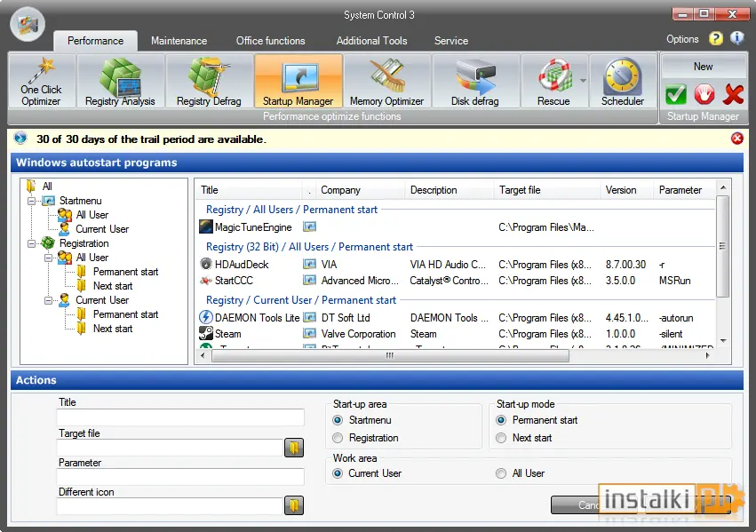Image resolution: width=756 pixels, height=532 pixels.
Task: Open the Scheduler tool
Action: click(x=623, y=81)
